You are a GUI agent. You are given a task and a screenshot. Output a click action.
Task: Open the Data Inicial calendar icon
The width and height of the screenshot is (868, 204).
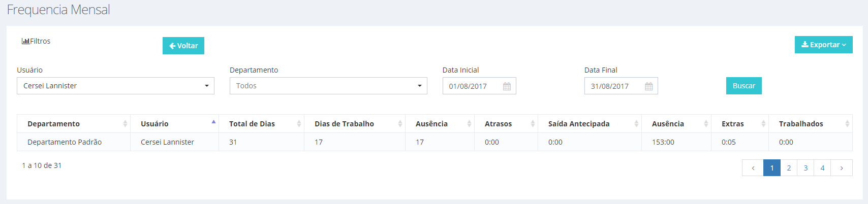[x=507, y=86]
